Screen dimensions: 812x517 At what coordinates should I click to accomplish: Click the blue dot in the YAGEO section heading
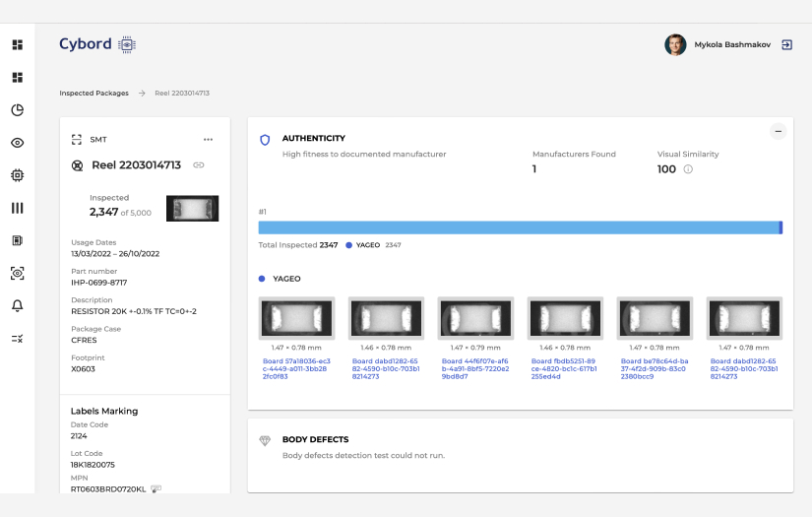(x=262, y=279)
